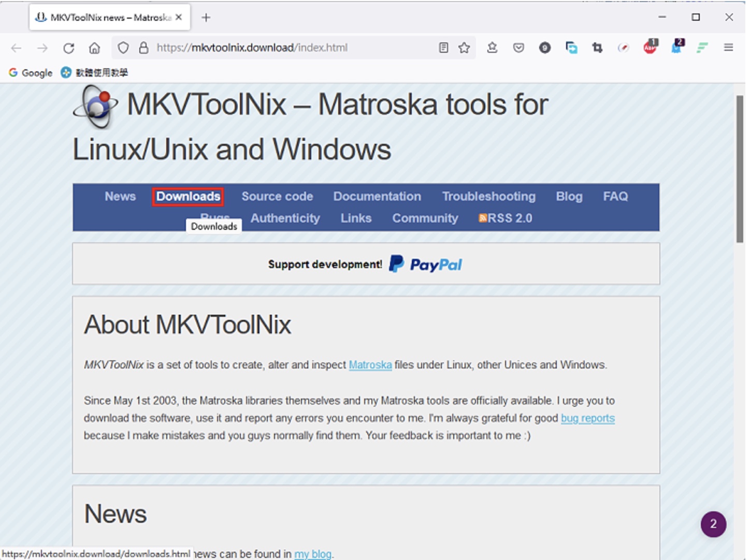The width and height of the screenshot is (750, 560).
Task: Close the MKVToolNix news tab
Action: tap(179, 17)
